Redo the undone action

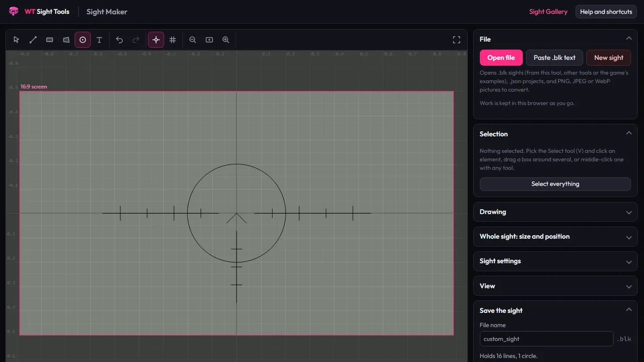pos(136,40)
